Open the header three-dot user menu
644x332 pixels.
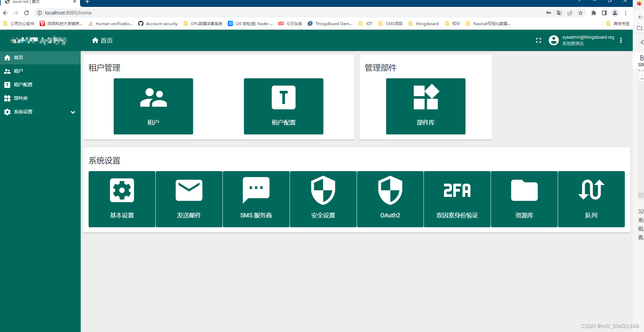[621, 40]
